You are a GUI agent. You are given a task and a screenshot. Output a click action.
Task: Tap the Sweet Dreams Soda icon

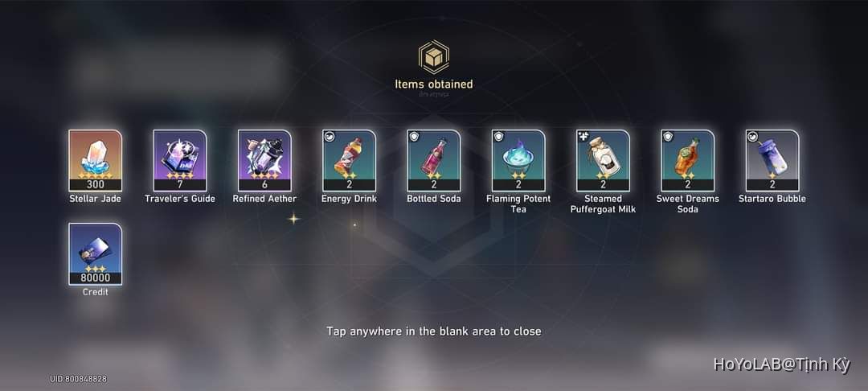pos(688,161)
